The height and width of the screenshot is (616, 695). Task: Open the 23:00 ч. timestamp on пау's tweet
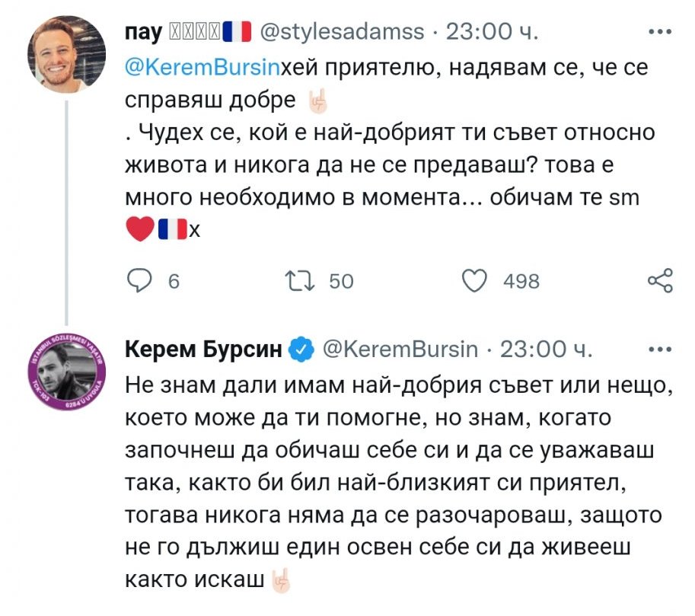(492, 33)
